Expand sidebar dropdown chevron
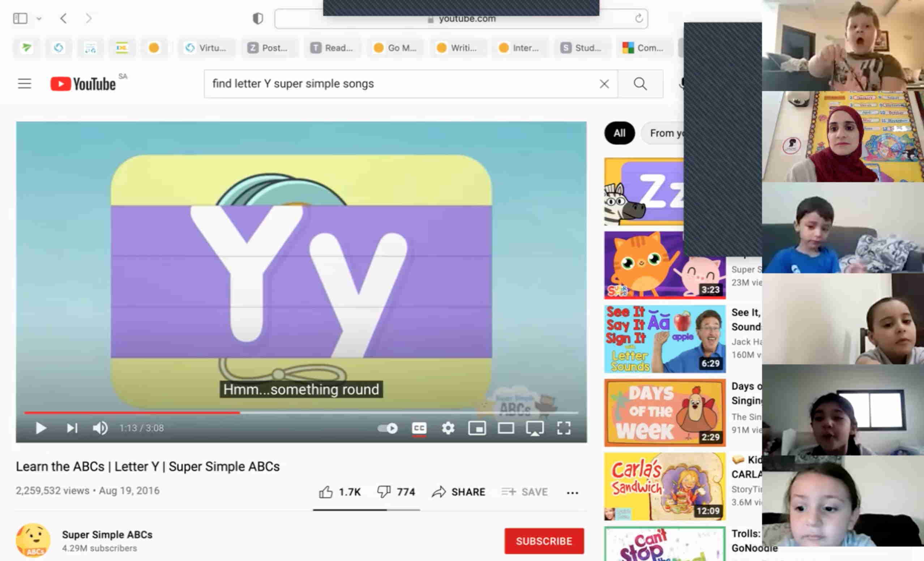This screenshot has width=924, height=561. pos(39,18)
